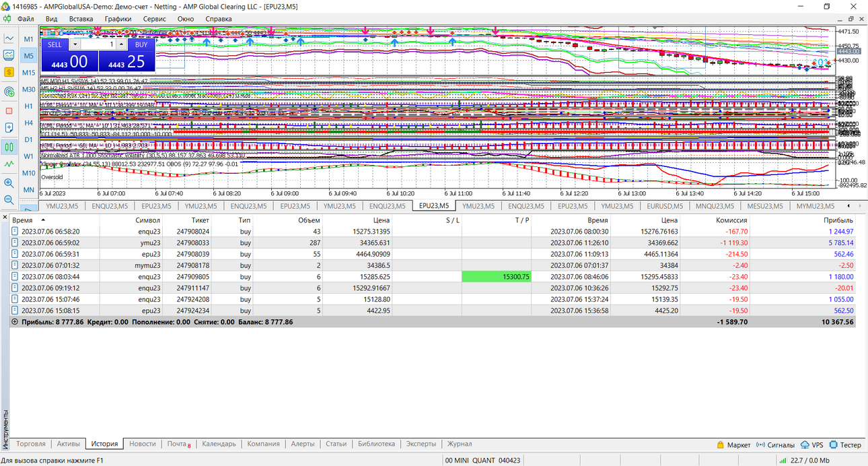The width and height of the screenshot is (868, 466).
Task: Click the buy price 4443 25 tile
Action: pyautogui.click(x=126, y=61)
